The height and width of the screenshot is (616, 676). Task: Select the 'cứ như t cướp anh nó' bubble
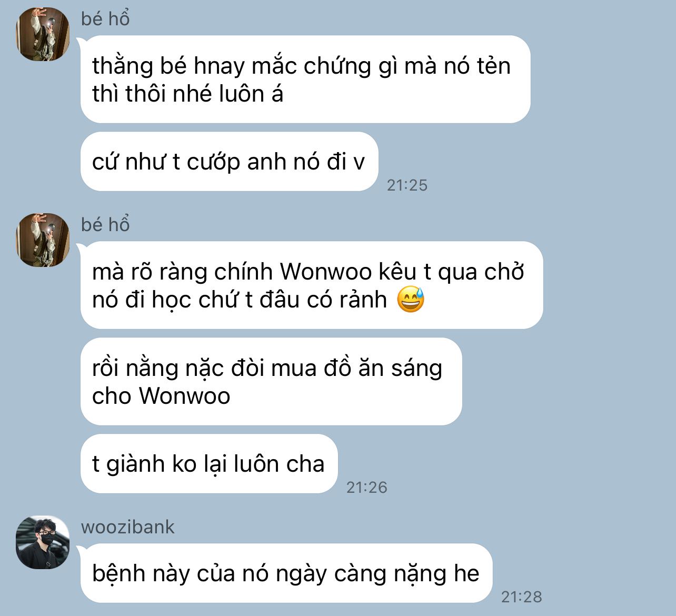(x=230, y=162)
